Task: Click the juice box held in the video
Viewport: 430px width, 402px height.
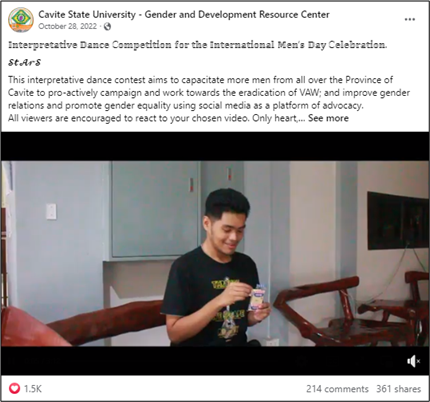Action: [x=258, y=298]
